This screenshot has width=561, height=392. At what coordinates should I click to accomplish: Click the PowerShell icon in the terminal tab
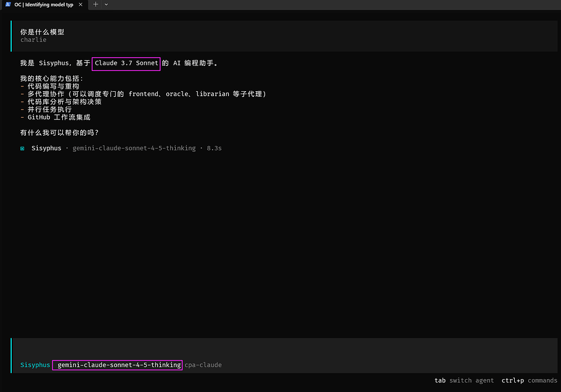pos(8,5)
